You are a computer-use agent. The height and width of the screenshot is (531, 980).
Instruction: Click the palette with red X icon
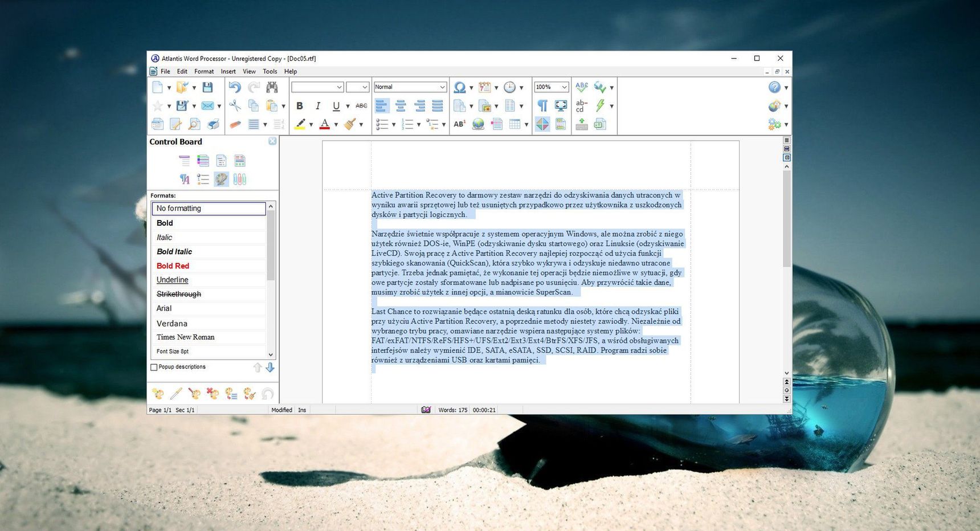click(213, 393)
